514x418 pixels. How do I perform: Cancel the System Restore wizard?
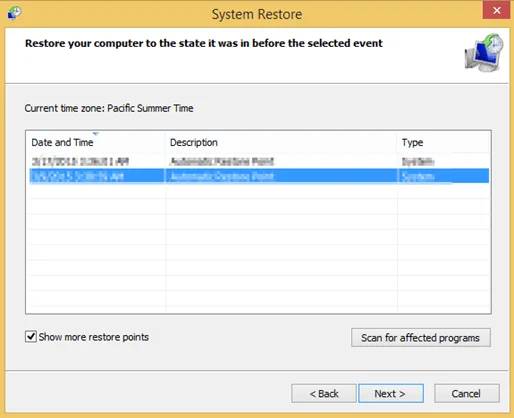point(467,394)
